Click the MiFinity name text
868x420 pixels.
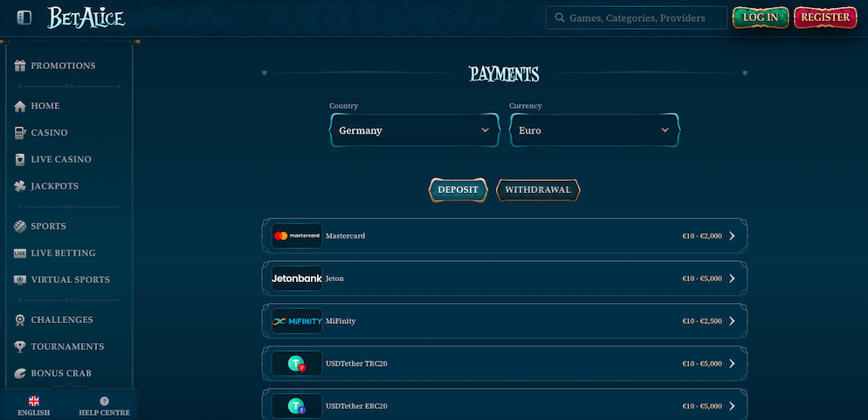341,321
